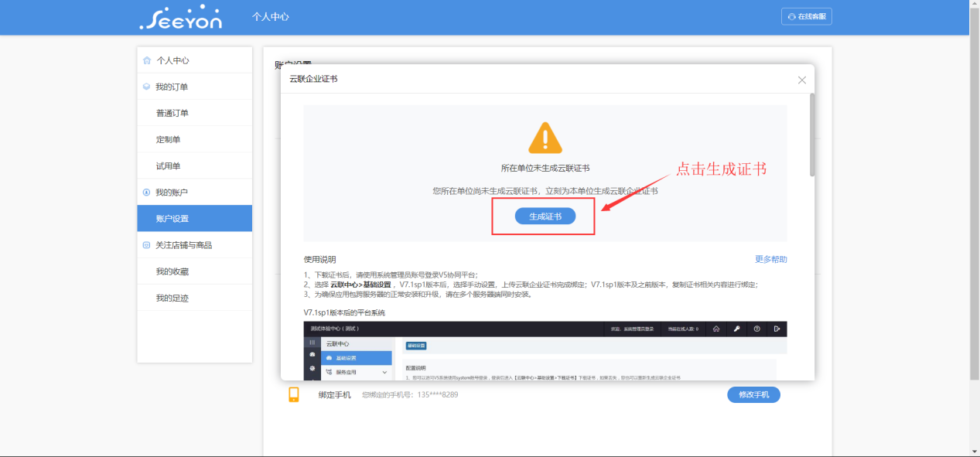The height and width of the screenshot is (457, 980).
Task: Click the cloud icon beside 基础设置 in the tutorial image
Action: point(328,358)
